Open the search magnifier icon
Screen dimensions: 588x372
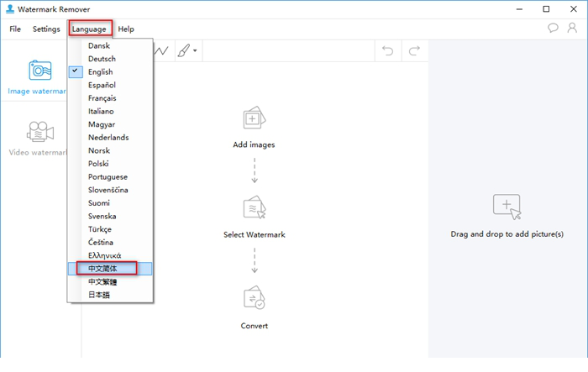[x=573, y=29]
